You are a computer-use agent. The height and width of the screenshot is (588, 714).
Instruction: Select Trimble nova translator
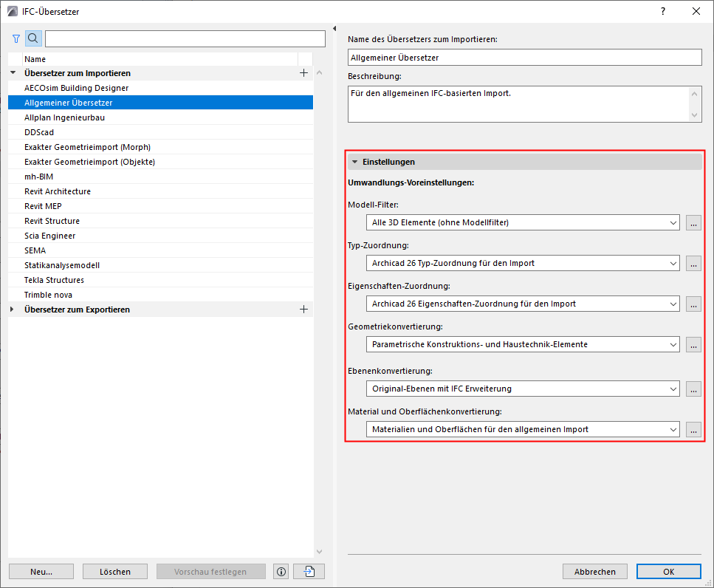pos(160,295)
